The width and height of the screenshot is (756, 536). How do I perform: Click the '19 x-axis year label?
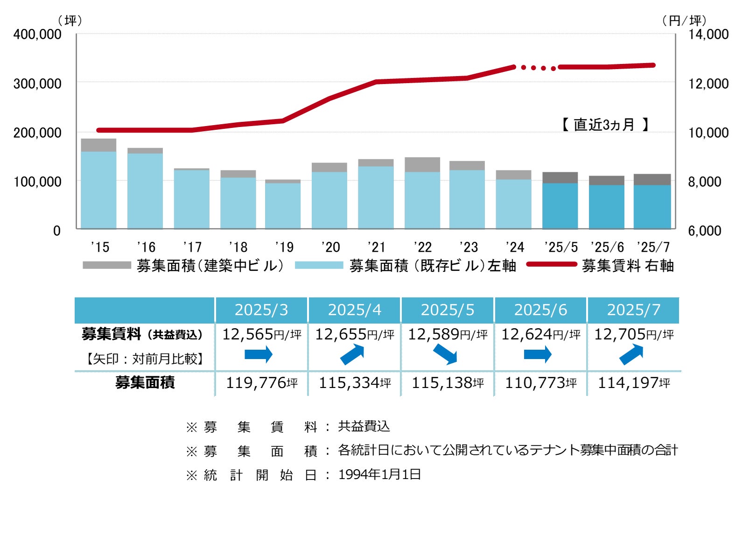coord(284,247)
